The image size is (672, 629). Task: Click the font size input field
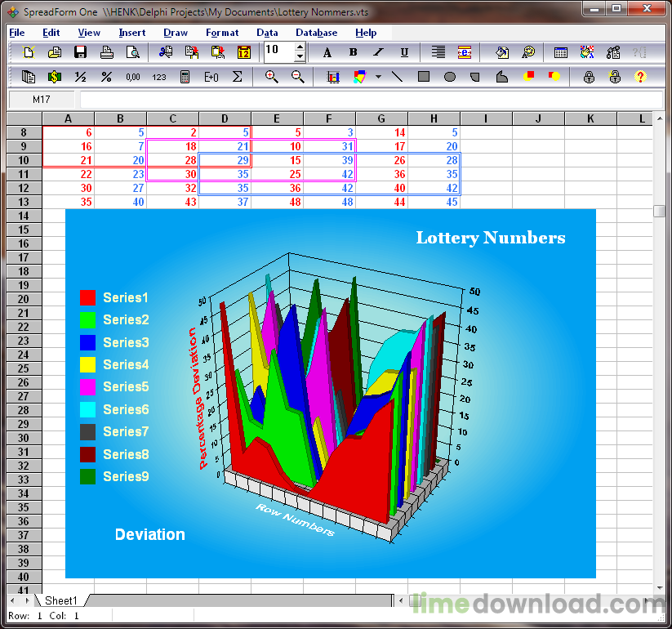pyautogui.click(x=278, y=51)
